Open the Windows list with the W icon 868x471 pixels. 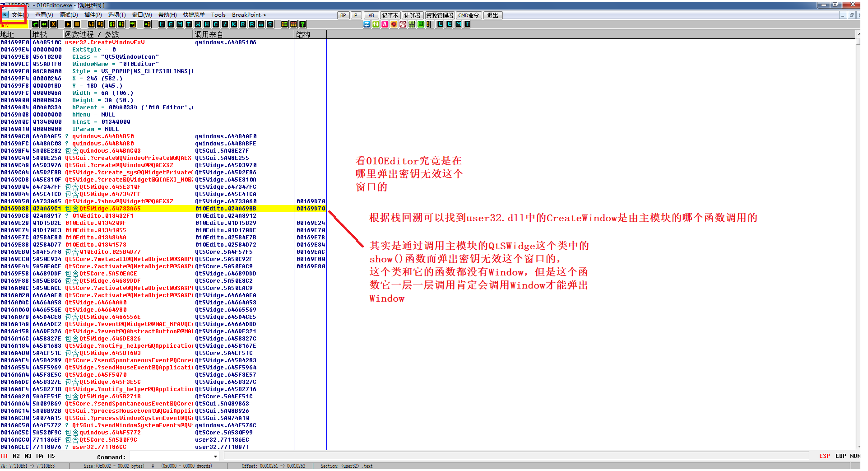(198, 24)
